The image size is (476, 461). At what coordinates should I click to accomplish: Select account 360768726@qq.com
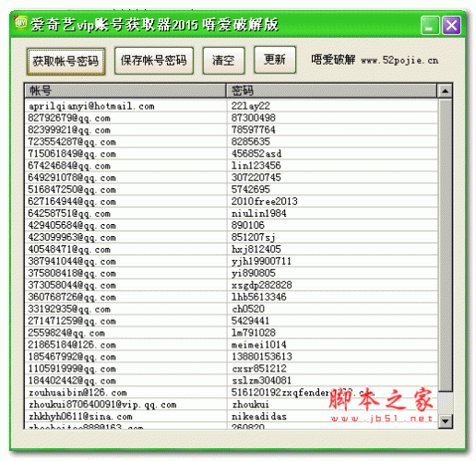click(72, 298)
